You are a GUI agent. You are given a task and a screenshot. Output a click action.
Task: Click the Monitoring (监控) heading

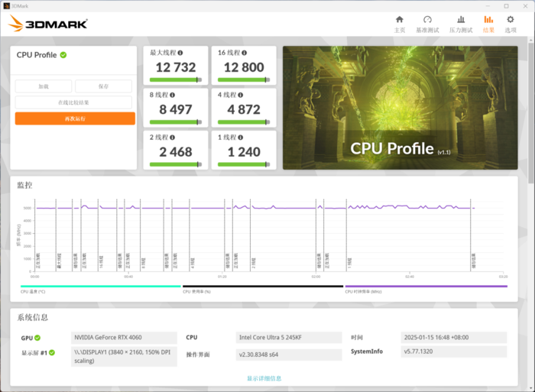click(25, 185)
